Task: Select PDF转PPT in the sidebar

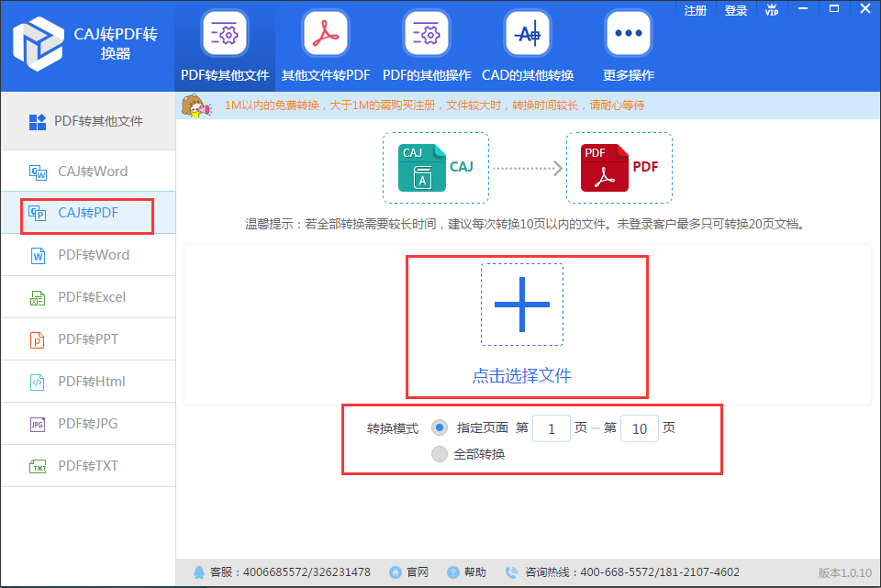Action: 88,339
